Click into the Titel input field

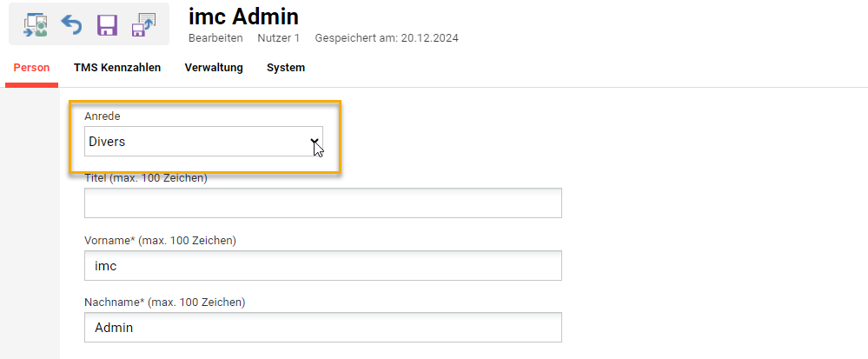click(322, 203)
